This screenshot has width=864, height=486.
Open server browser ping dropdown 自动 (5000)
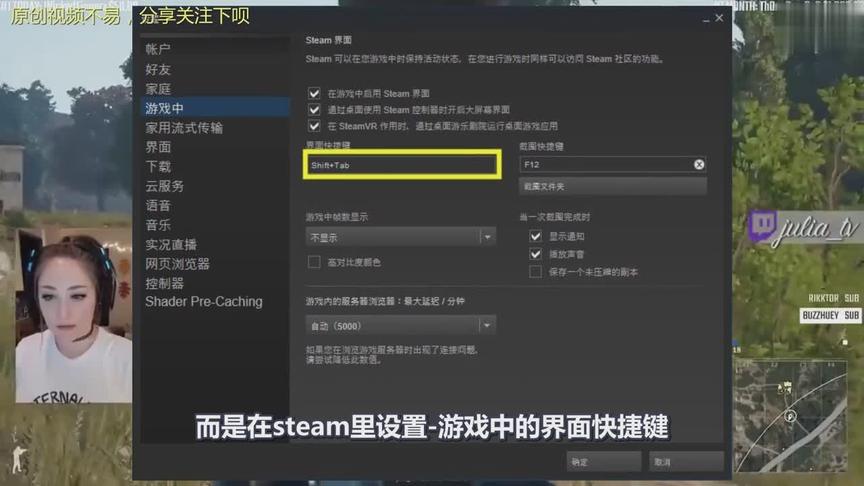(x=401, y=326)
